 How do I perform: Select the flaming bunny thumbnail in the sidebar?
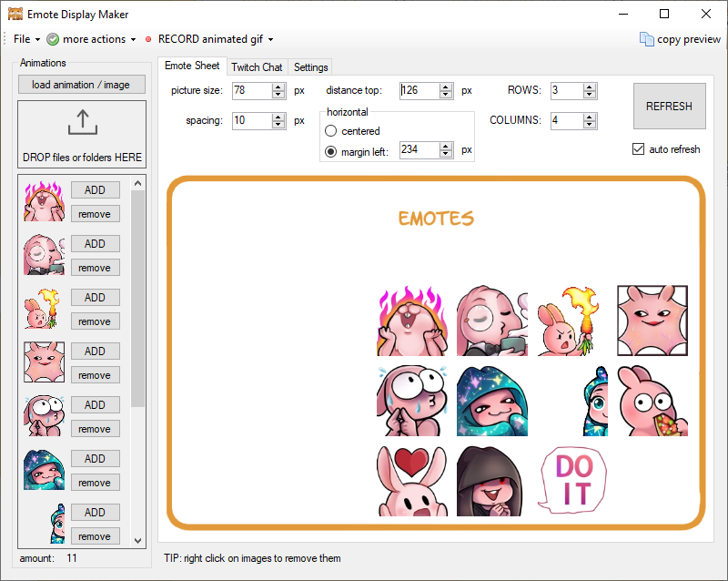pos(43,200)
